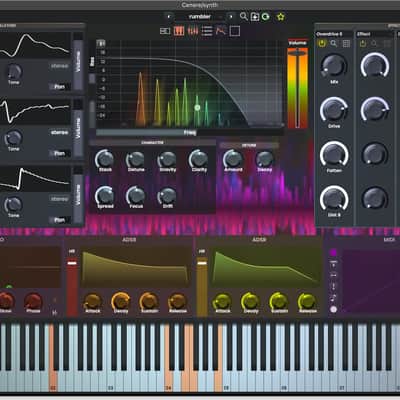The height and width of the screenshot is (400, 400).
Task: Go to next preset with right arrow
Action: click(231, 17)
